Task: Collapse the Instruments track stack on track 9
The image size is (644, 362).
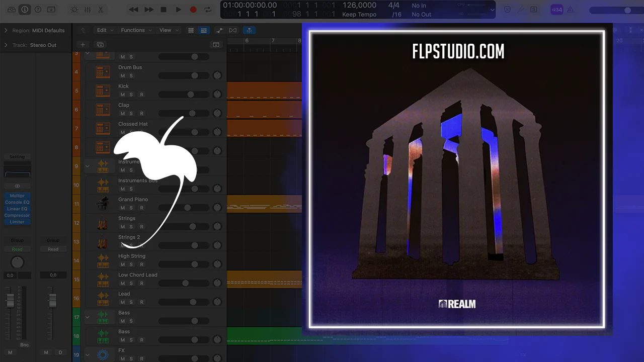Action: coord(88,166)
